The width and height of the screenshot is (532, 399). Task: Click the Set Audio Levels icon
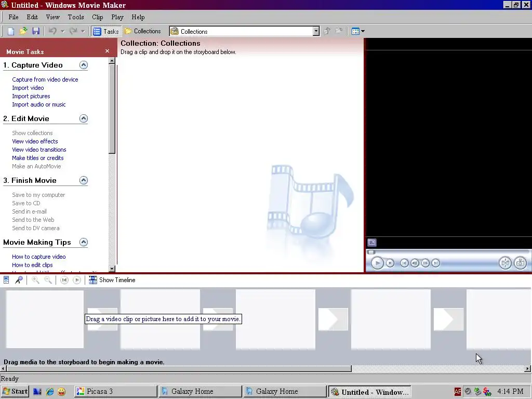(x=6, y=280)
